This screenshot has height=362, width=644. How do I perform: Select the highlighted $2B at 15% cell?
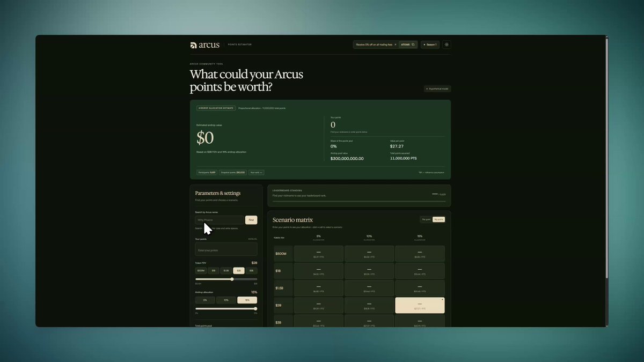point(420,305)
